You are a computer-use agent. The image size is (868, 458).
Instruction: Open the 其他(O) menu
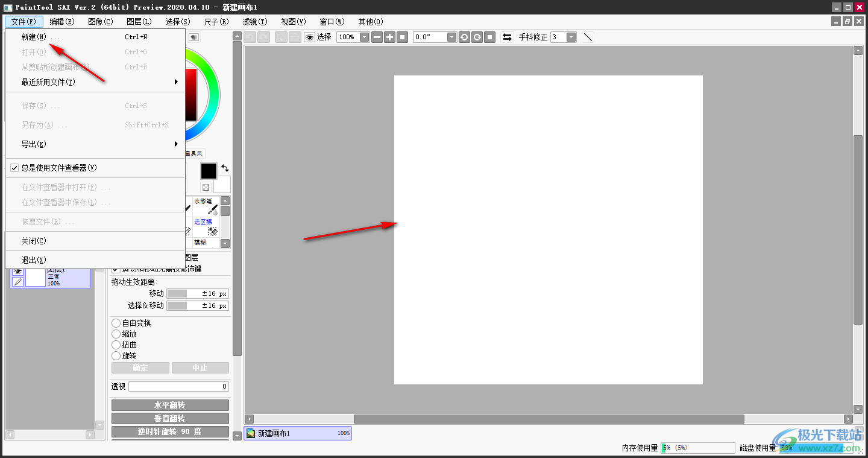(371, 22)
